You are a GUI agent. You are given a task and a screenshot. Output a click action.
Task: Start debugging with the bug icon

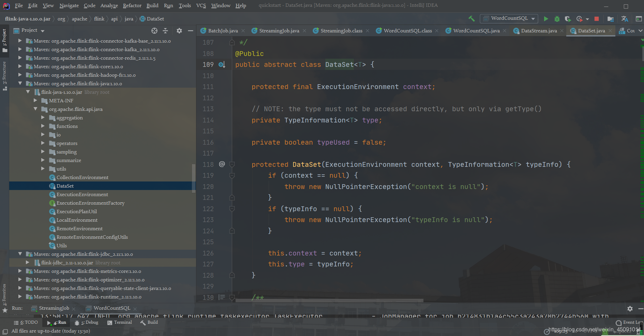click(557, 19)
